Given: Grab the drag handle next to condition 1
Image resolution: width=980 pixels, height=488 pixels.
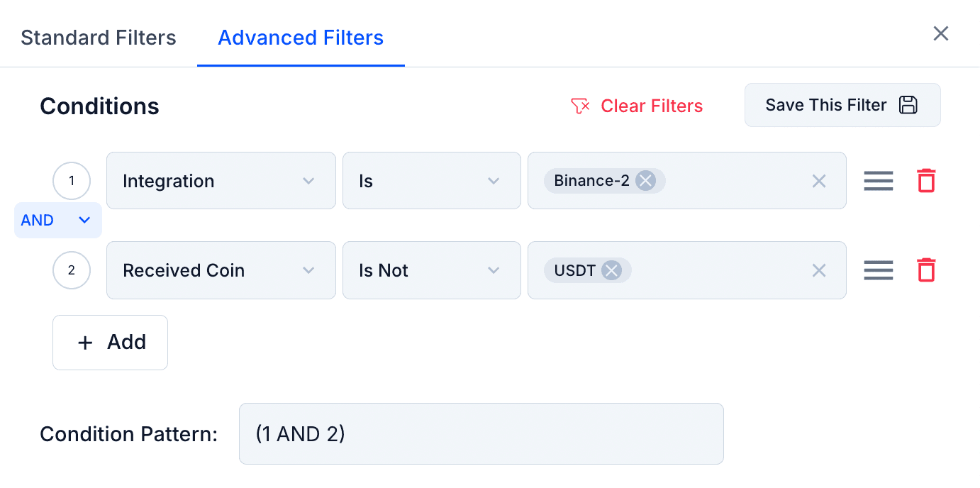Looking at the screenshot, I should [x=879, y=181].
